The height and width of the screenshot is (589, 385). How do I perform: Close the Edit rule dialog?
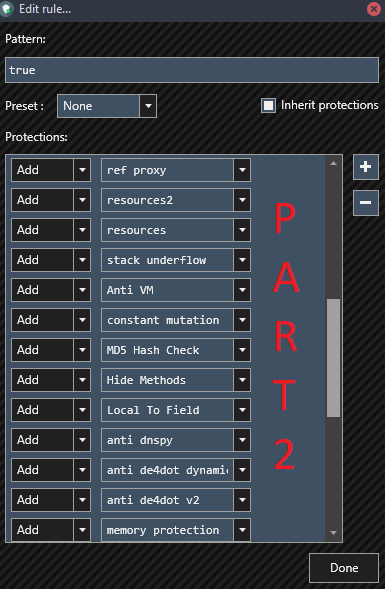[x=374, y=9]
